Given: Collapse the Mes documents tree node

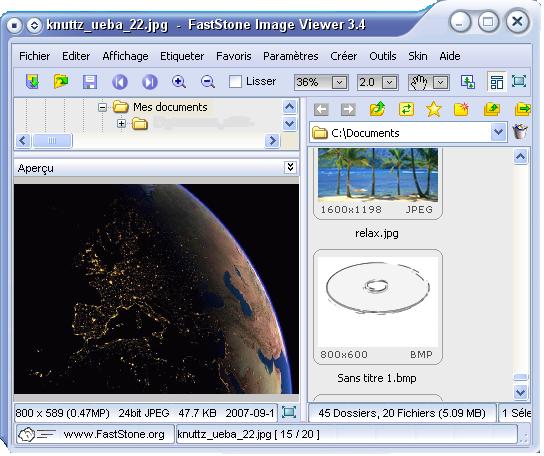Looking at the screenshot, I should [x=102, y=107].
